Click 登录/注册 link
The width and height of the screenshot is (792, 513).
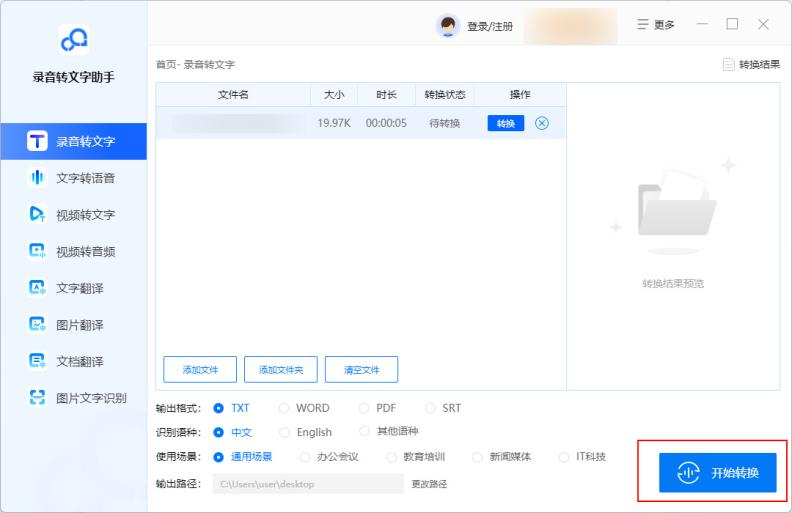click(x=489, y=26)
